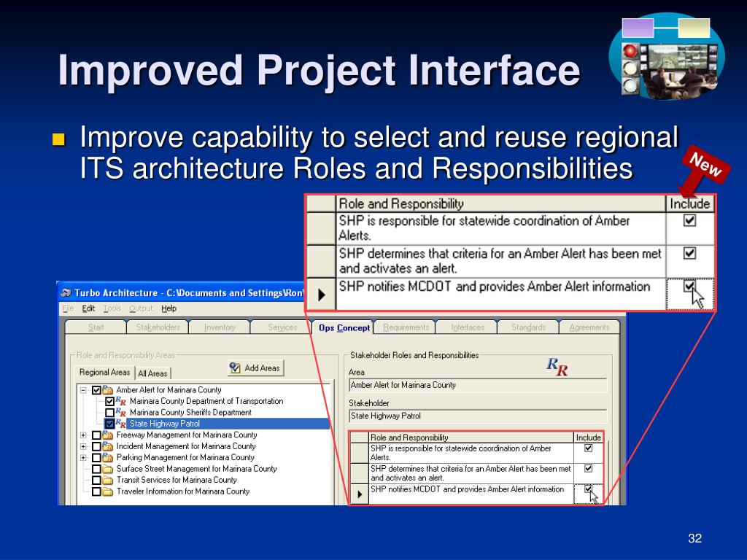747x560 pixels.
Task: Check Marinara County Sheriffs Department checkbox
Action: [x=109, y=413]
